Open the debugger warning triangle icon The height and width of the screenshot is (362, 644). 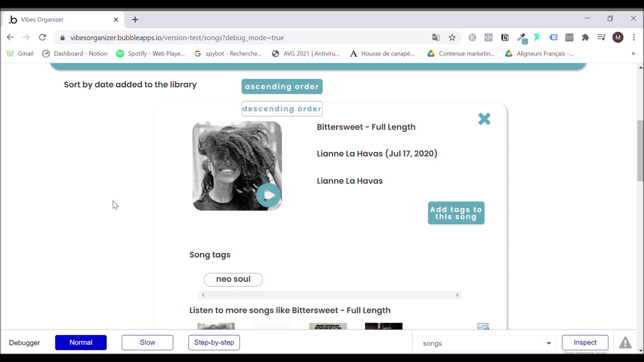[x=625, y=343]
